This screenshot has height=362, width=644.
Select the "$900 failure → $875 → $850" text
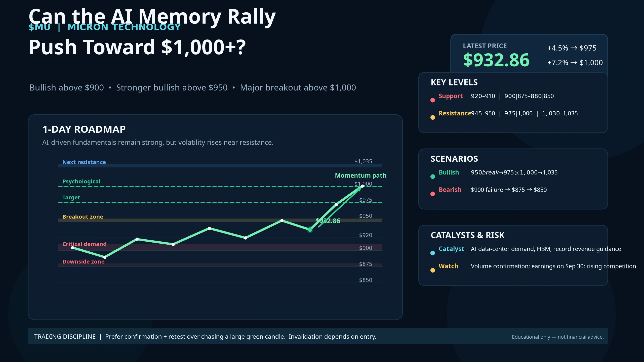[509, 190]
